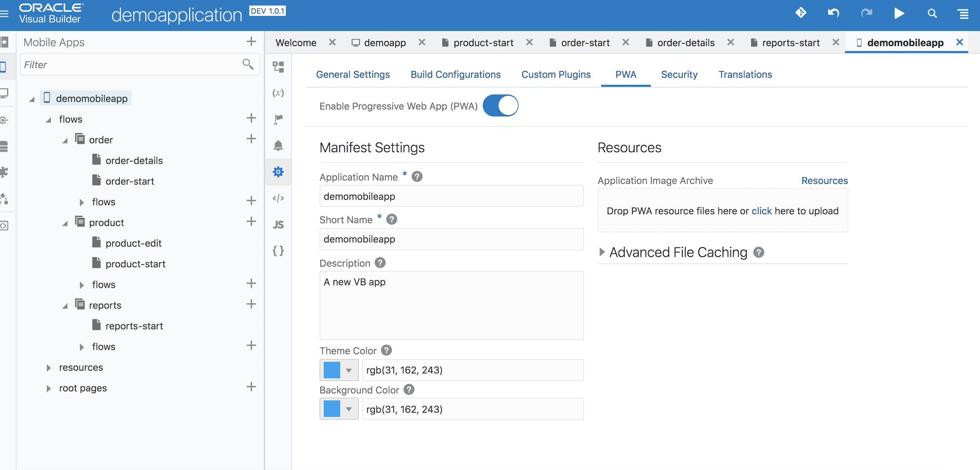
Task: Open the Git menu icon in header
Action: click(801, 13)
